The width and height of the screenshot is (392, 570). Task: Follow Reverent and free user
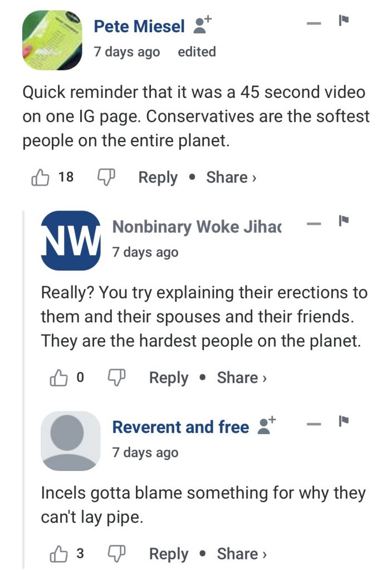[x=264, y=426]
